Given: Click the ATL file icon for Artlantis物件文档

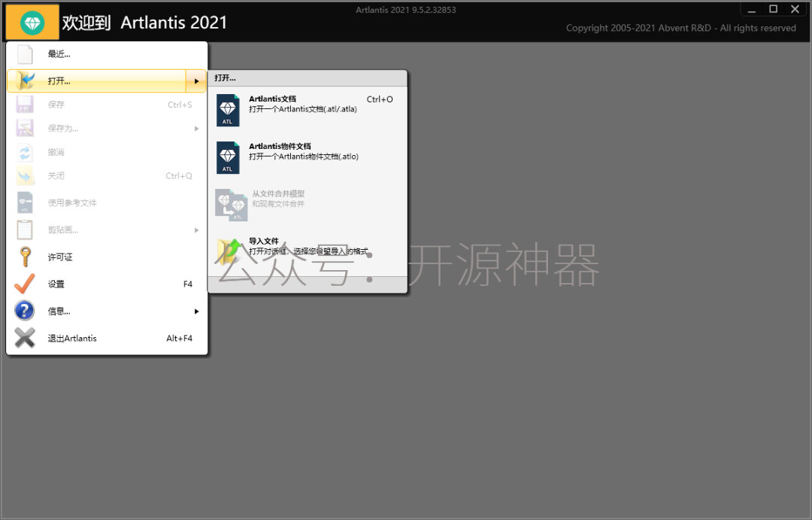Looking at the screenshot, I should (228, 157).
